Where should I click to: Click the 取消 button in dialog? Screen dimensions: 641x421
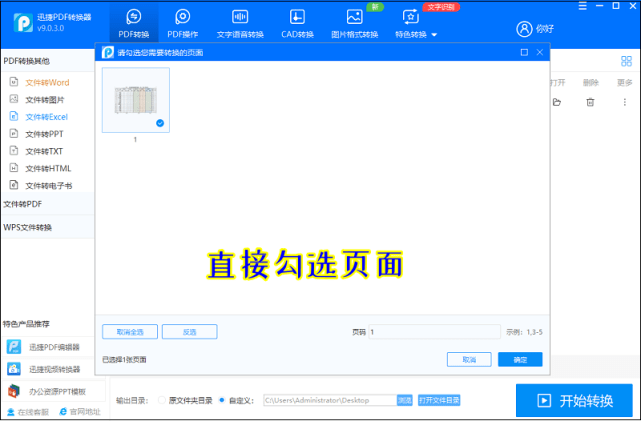pyautogui.click(x=469, y=360)
